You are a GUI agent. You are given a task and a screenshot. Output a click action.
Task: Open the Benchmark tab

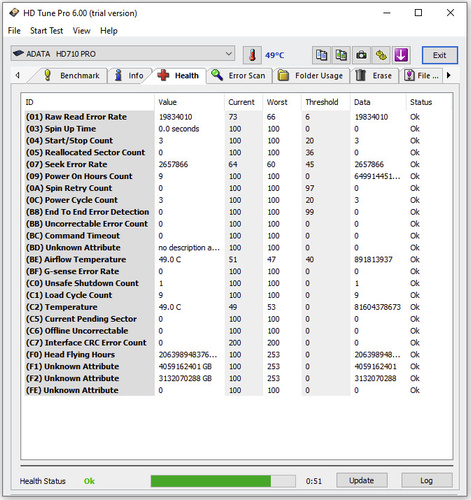click(72, 76)
